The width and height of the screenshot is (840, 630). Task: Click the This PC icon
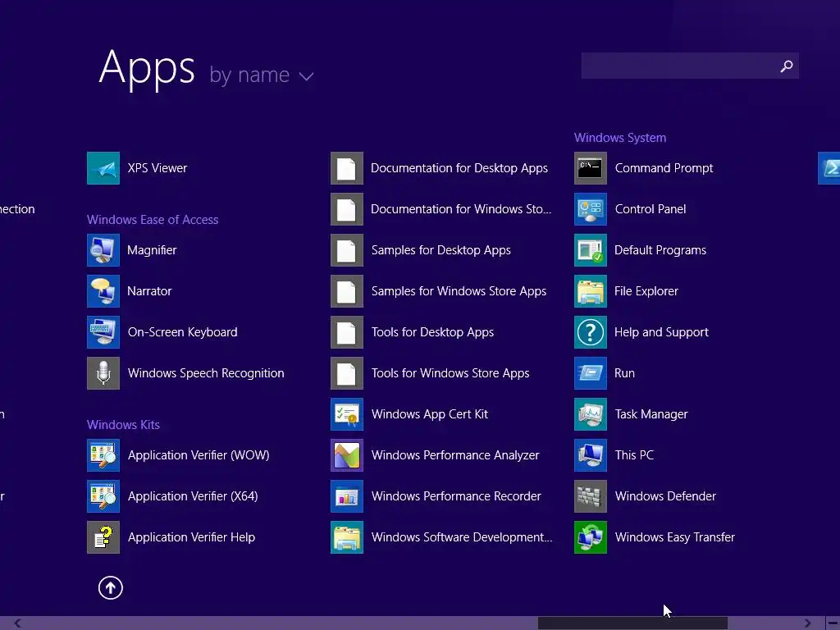(591, 455)
